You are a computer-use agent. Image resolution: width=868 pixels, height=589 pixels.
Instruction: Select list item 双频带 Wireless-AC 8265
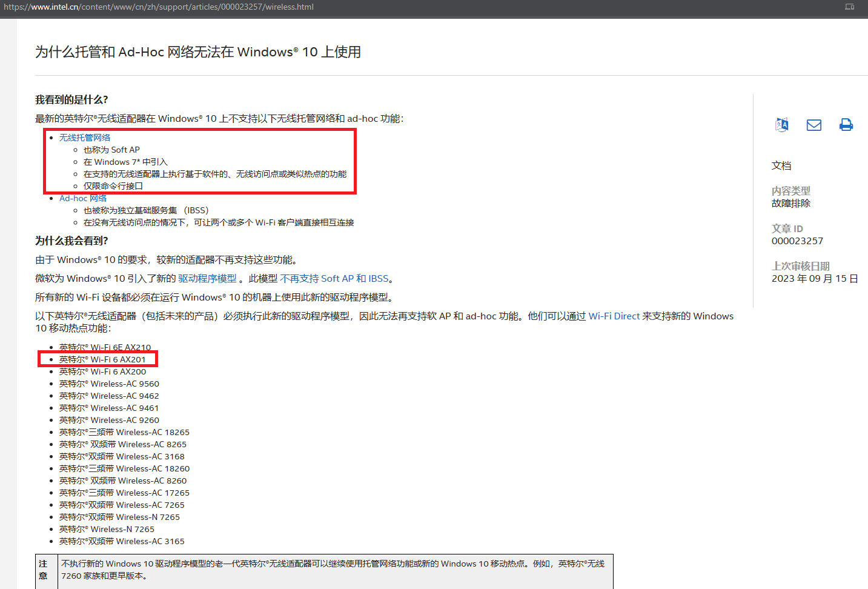pos(123,444)
